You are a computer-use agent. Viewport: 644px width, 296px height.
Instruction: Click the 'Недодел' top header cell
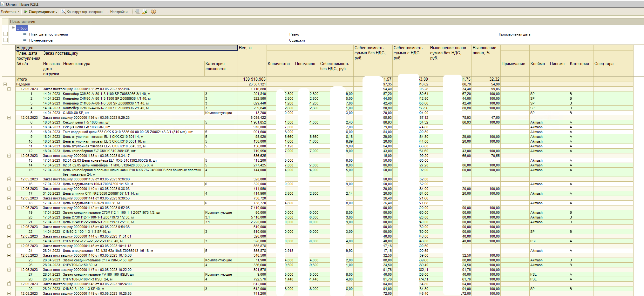pos(126,48)
